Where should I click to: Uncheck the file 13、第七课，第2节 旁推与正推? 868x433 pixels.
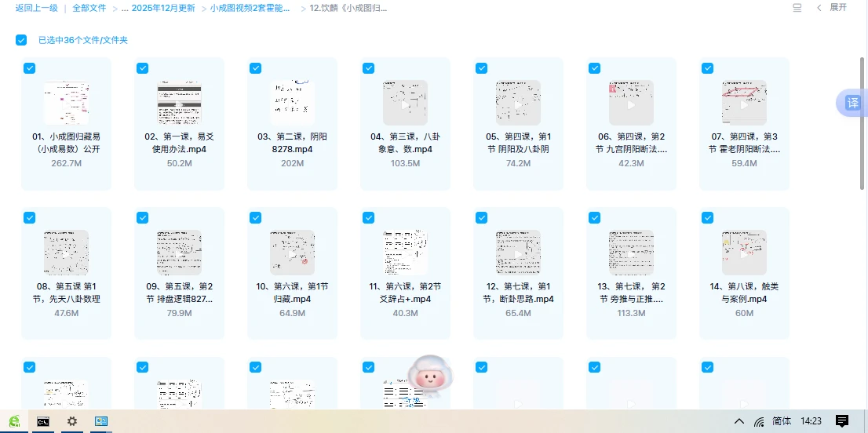click(594, 218)
